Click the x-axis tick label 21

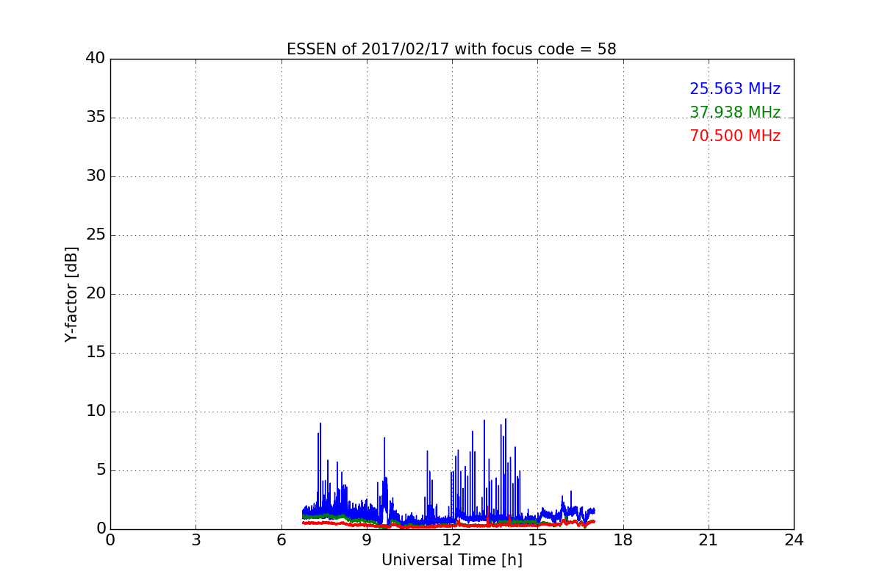tap(709, 540)
